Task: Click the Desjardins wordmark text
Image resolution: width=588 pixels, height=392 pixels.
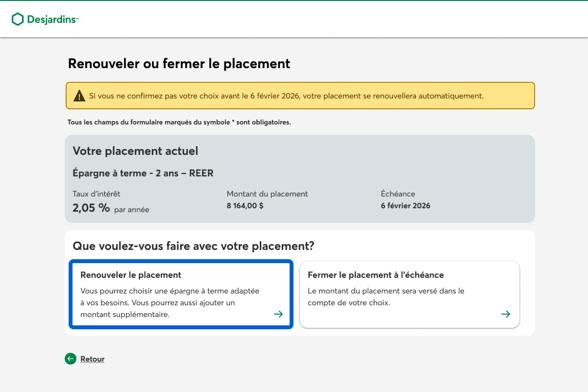Action: 51,20
